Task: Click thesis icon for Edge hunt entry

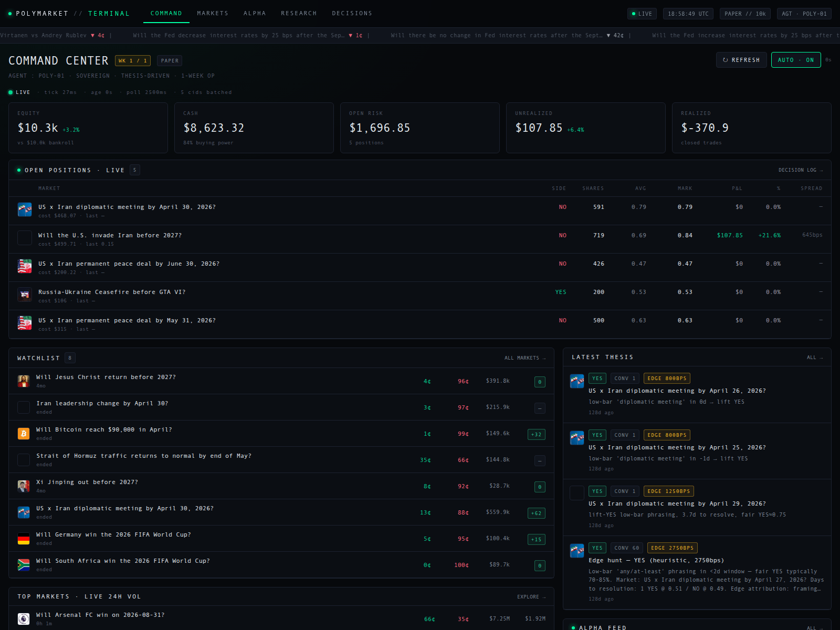Action: tap(577, 551)
